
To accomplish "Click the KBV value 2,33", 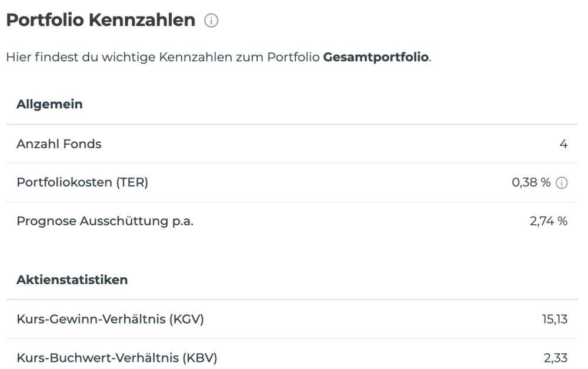I will (556, 358).
